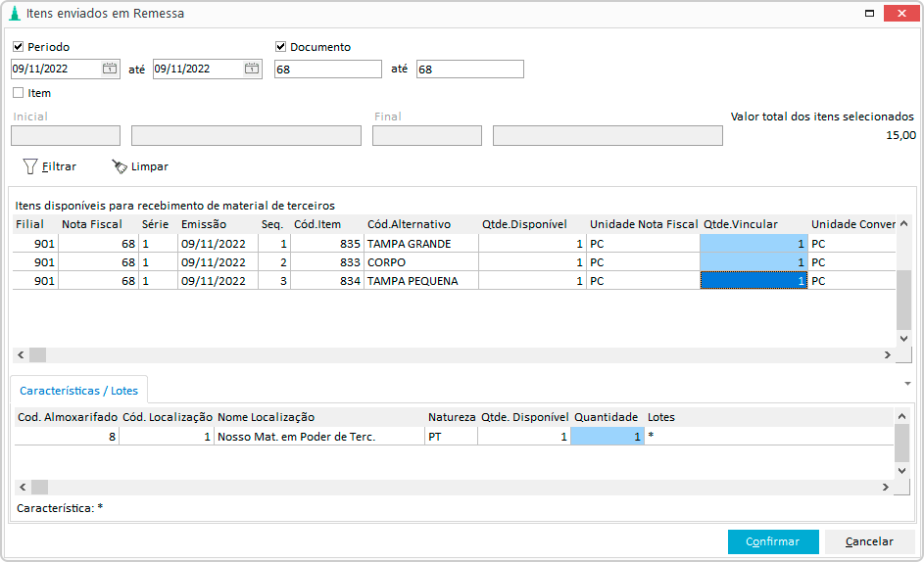
Task: Click the Filtrar funnel icon
Action: click(30, 166)
